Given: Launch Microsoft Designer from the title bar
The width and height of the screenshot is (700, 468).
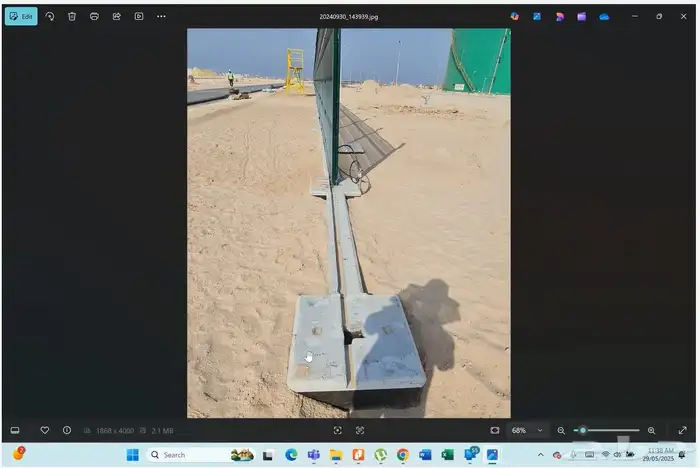Looking at the screenshot, I should pos(559,16).
